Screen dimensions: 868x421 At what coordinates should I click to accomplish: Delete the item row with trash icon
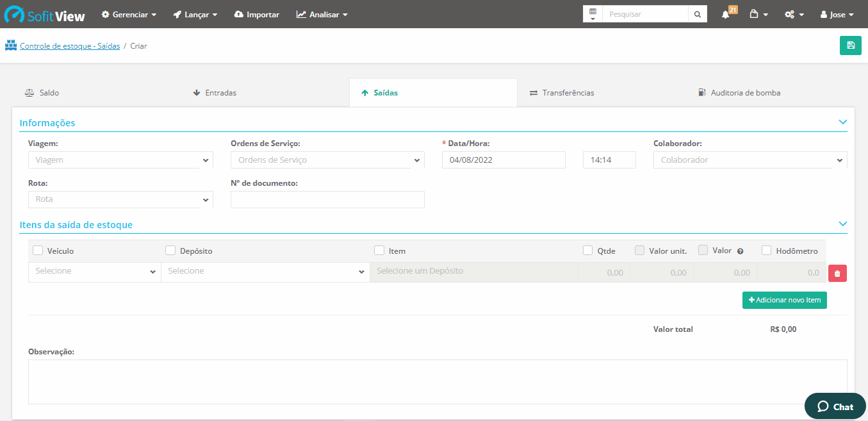[x=837, y=274]
